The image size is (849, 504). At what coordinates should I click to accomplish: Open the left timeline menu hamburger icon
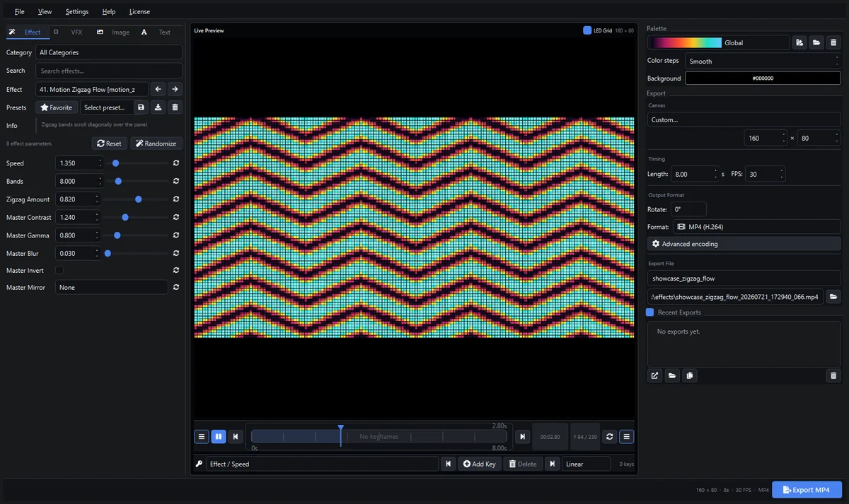202,437
